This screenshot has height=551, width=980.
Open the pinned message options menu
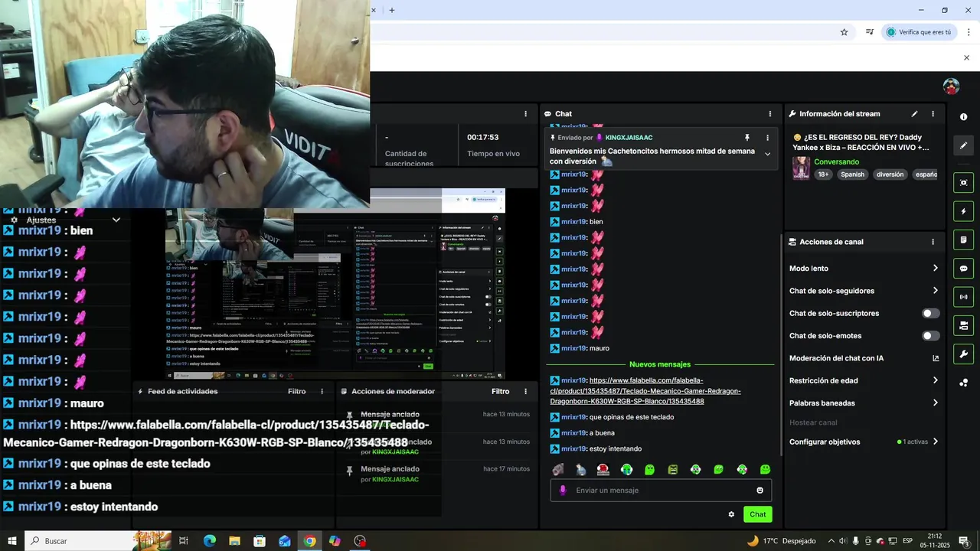pyautogui.click(x=767, y=138)
